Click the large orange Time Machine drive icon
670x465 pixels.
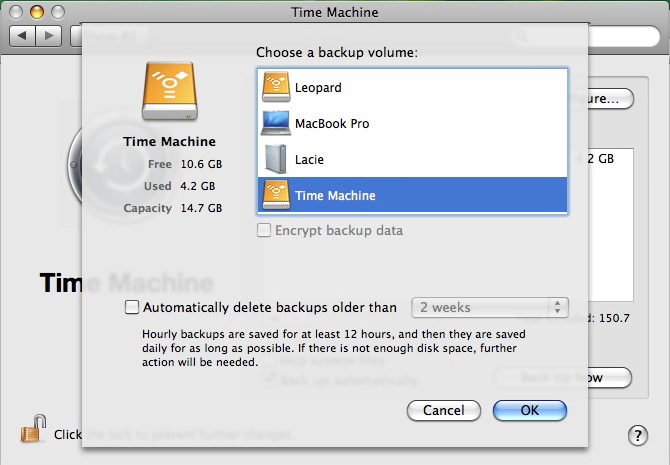click(170, 91)
